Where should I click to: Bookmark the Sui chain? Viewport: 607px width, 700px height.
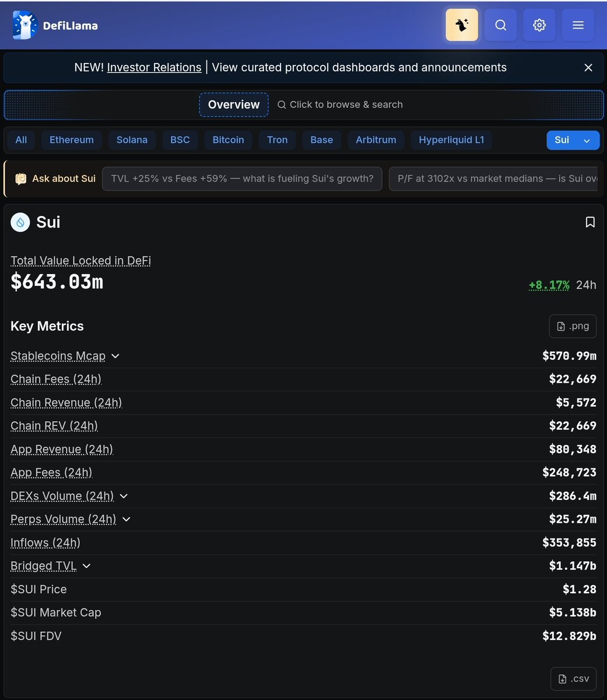pyautogui.click(x=590, y=222)
